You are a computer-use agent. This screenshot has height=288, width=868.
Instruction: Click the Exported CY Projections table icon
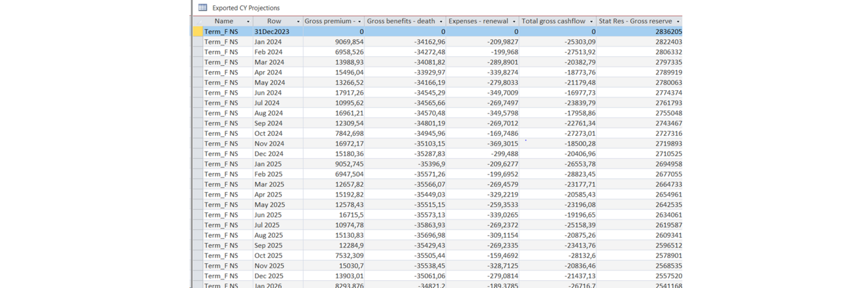[x=202, y=7]
